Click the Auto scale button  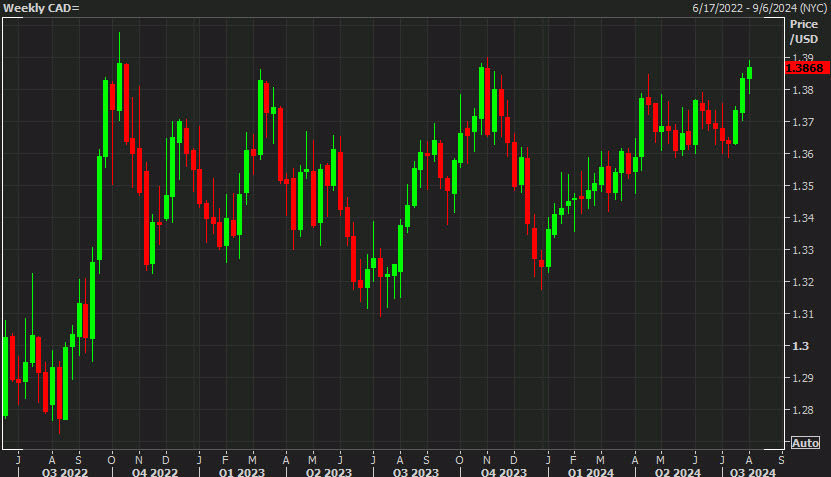pos(805,443)
